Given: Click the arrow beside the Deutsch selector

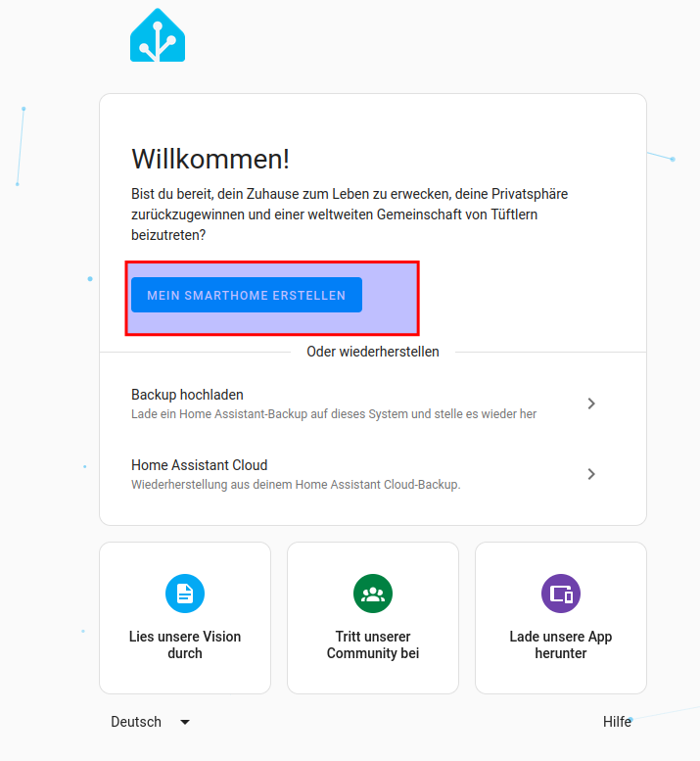Looking at the screenshot, I should tap(185, 722).
